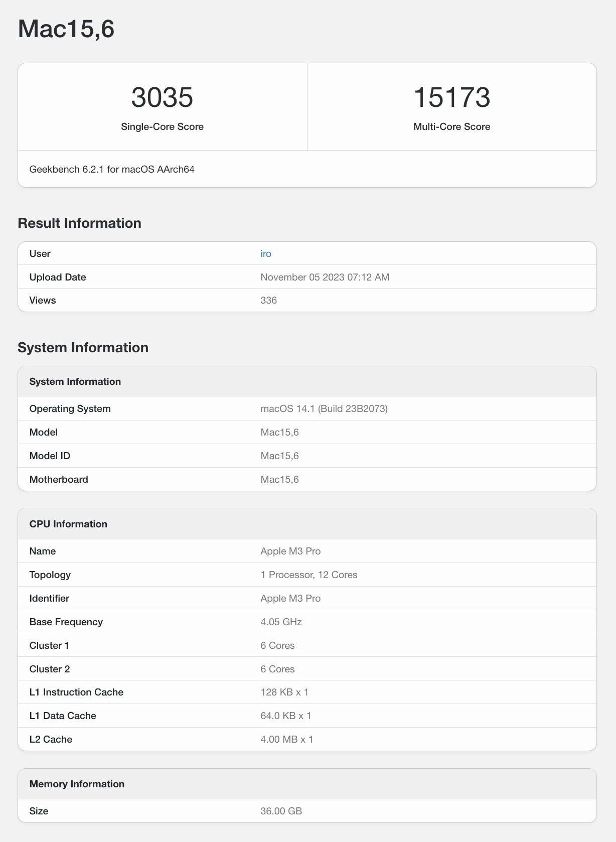Click the Result Information heading

[x=79, y=223]
